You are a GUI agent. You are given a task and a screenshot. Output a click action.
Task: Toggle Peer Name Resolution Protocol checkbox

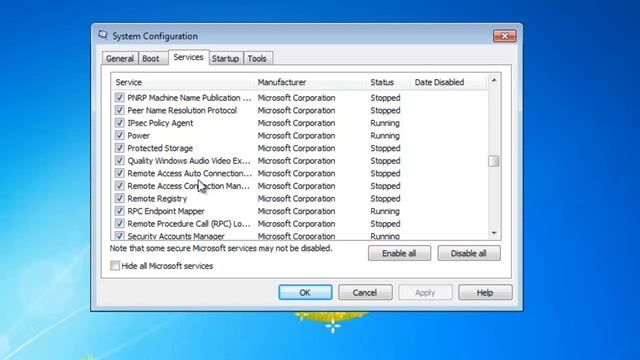pyautogui.click(x=119, y=110)
